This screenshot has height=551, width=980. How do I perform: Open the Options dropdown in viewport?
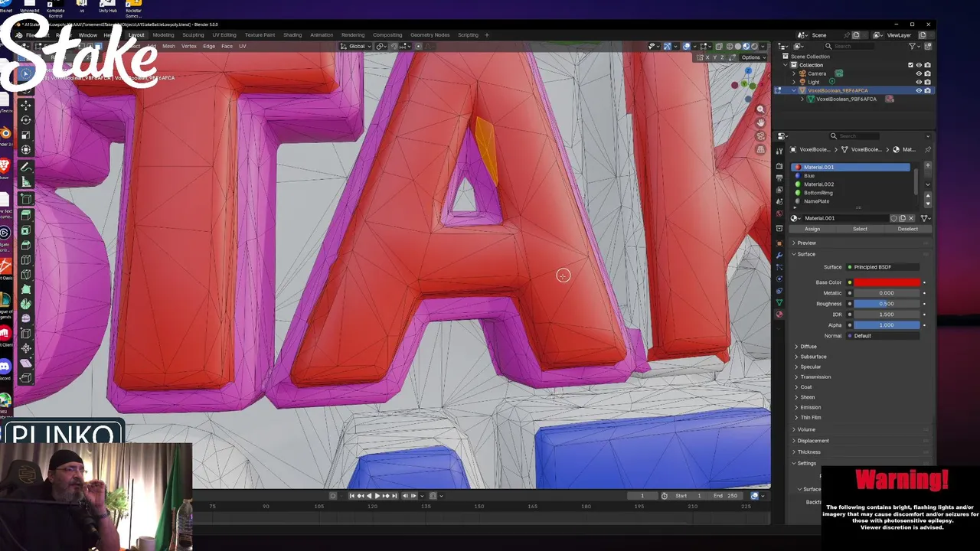[753, 57]
